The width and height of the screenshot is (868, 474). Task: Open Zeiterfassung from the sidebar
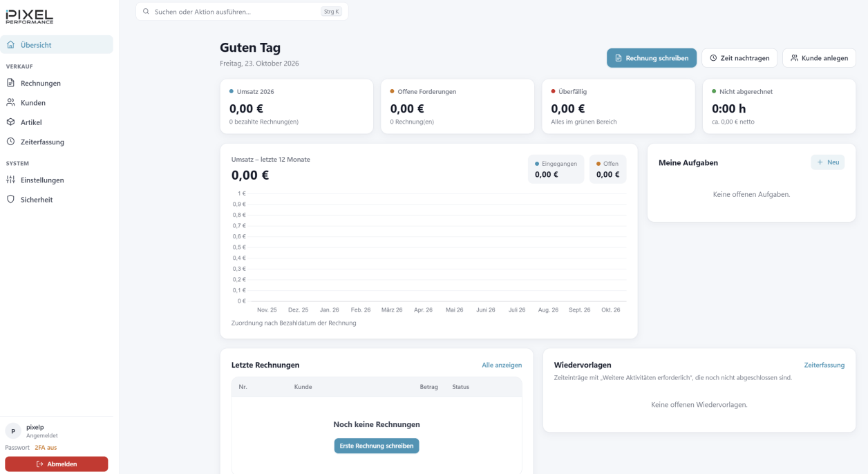tap(57, 142)
